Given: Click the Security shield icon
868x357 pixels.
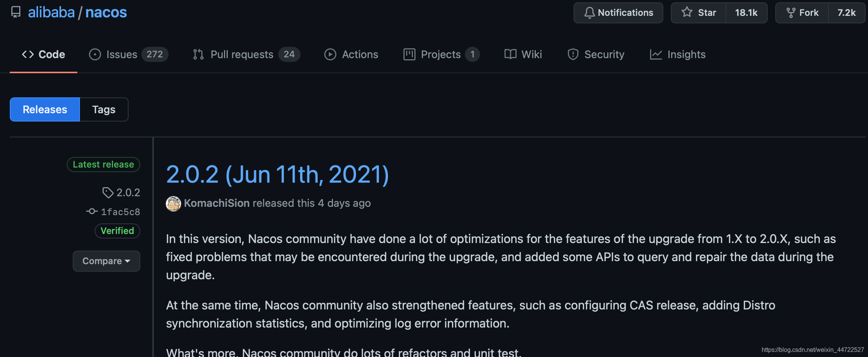Looking at the screenshot, I should click(573, 54).
